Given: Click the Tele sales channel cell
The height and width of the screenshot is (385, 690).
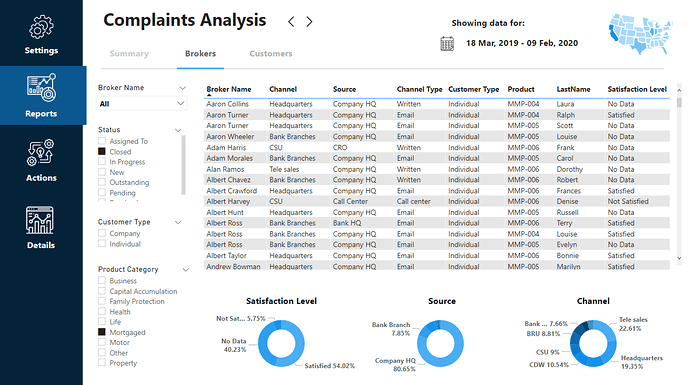Looking at the screenshot, I should (x=284, y=169).
